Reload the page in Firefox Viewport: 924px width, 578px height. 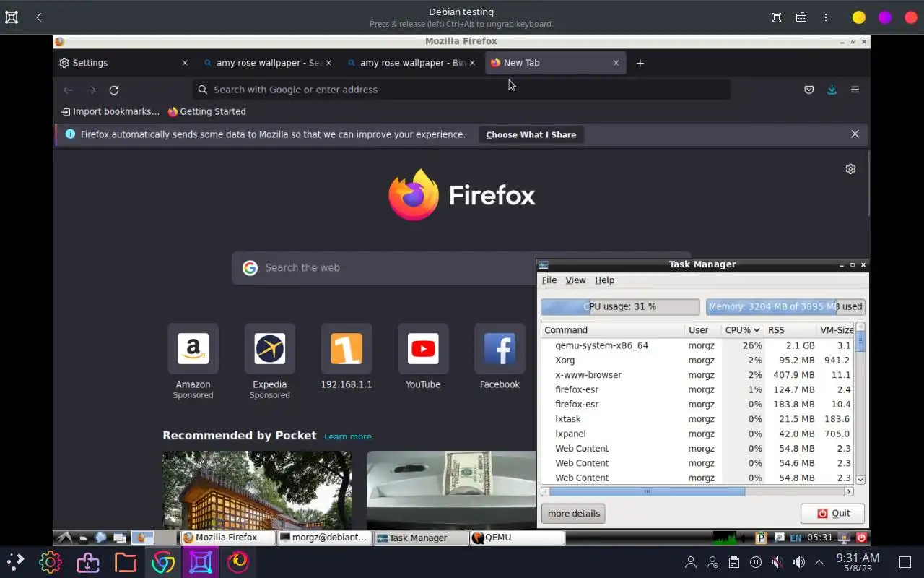(114, 90)
